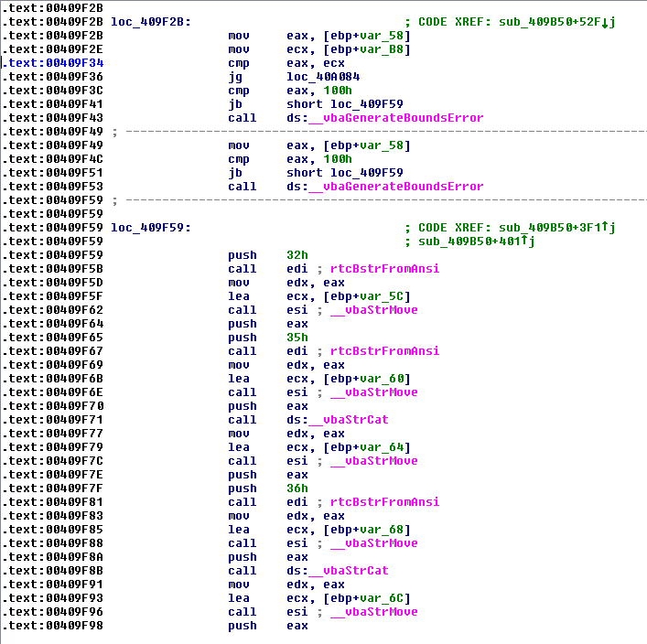This screenshot has height=644, width=647.
Task: Select the loc_409F59 label definition
Action: 151,228
